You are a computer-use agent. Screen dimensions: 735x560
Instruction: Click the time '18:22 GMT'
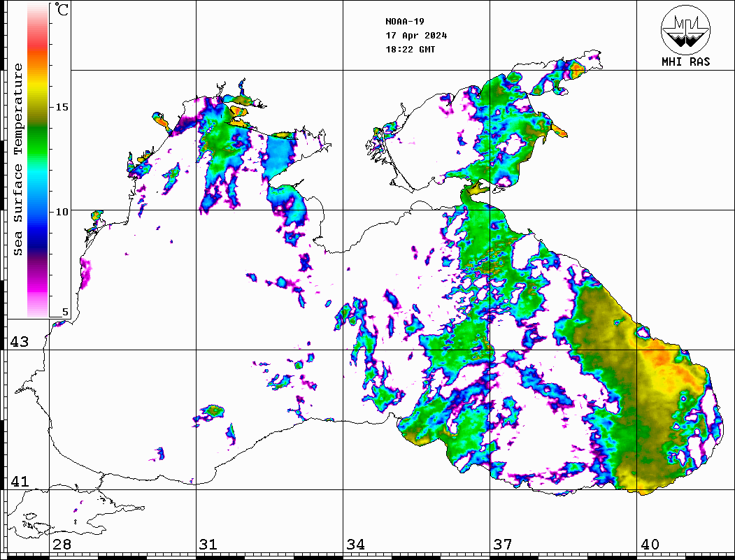[410, 49]
